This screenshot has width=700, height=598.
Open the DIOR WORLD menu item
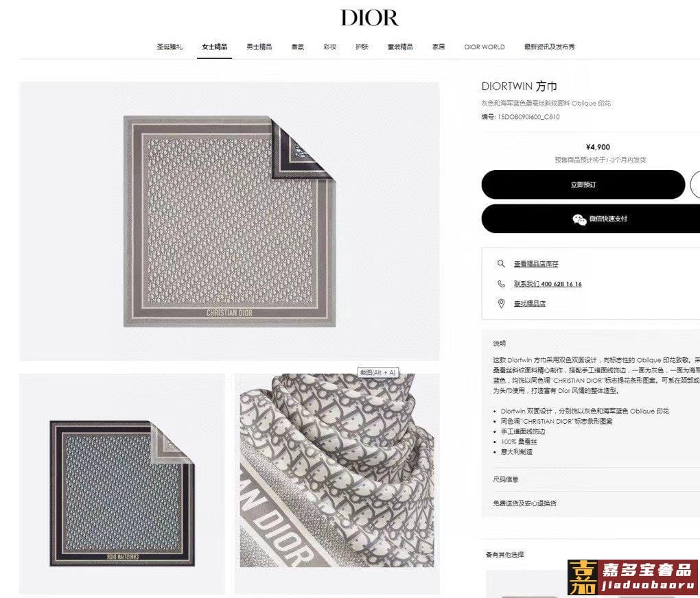(x=485, y=47)
